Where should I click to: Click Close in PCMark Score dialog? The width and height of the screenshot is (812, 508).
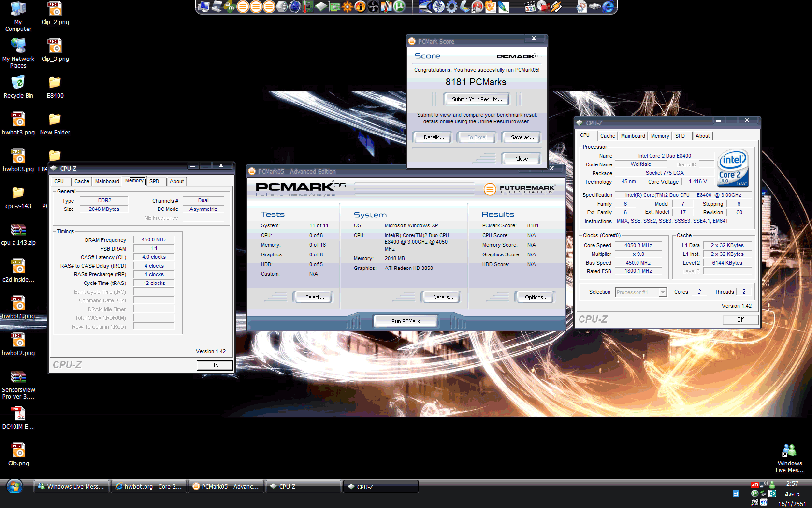522,159
